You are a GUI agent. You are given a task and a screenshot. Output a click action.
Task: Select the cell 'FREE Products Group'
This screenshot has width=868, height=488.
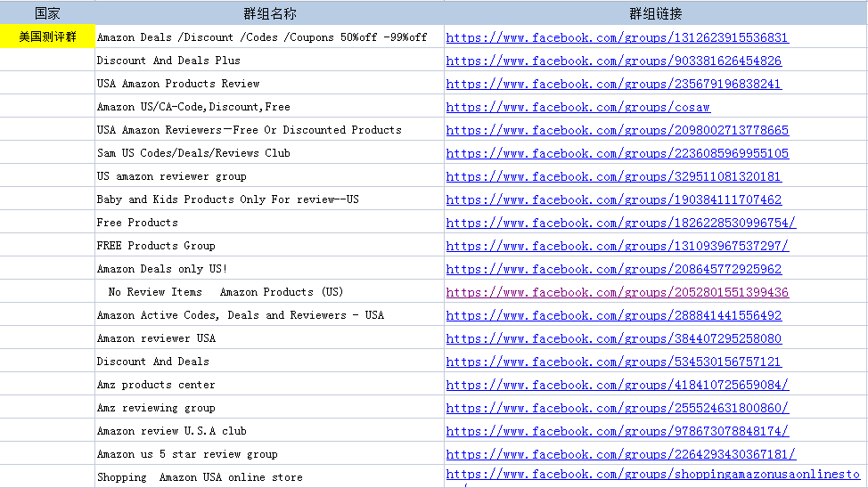click(x=270, y=245)
